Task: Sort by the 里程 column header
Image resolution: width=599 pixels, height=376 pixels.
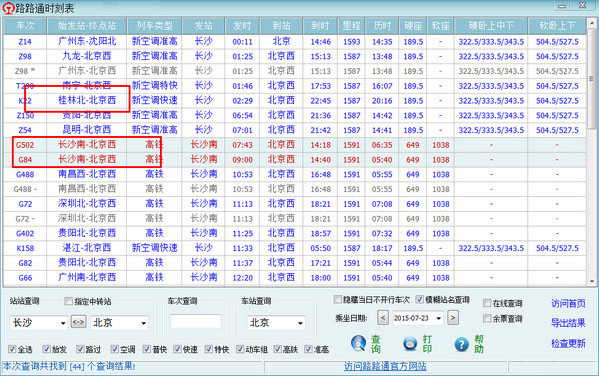Action: (351, 26)
